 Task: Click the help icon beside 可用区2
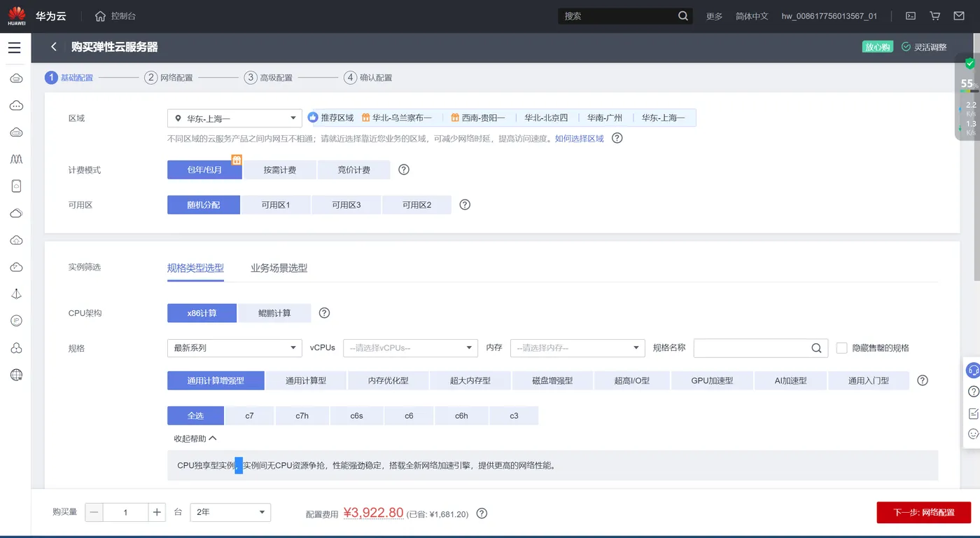pyautogui.click(x=465, y=205)
